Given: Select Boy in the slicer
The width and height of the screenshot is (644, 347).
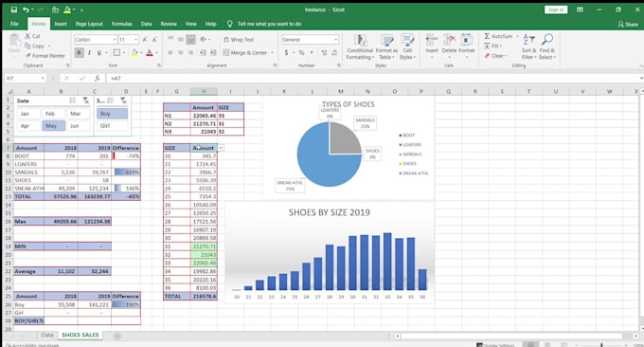Looking at the screenshot, I should point(112,114).
